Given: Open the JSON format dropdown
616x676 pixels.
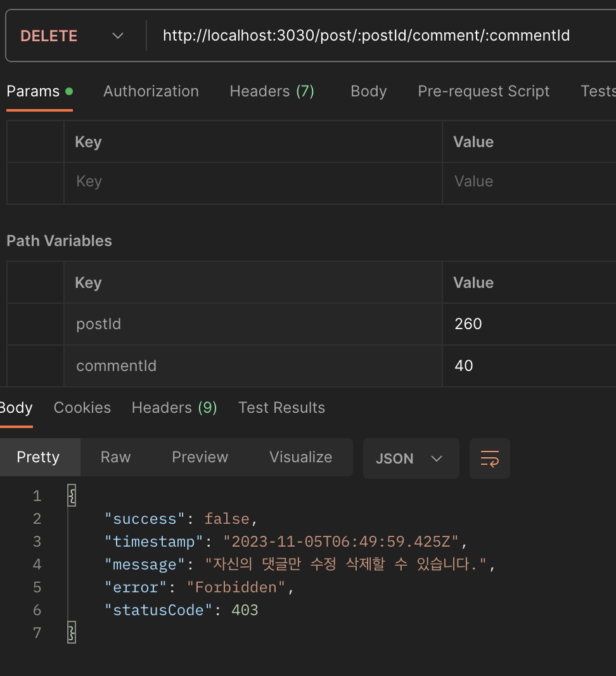Looking at the screenshot, I should click(x=411, y=458).
